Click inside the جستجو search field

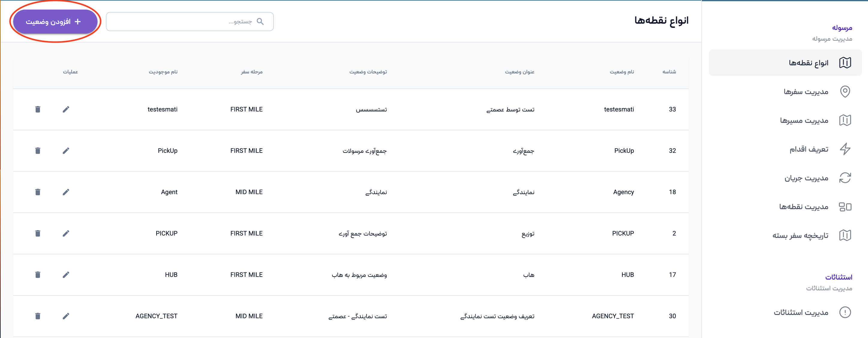point(182,22)
